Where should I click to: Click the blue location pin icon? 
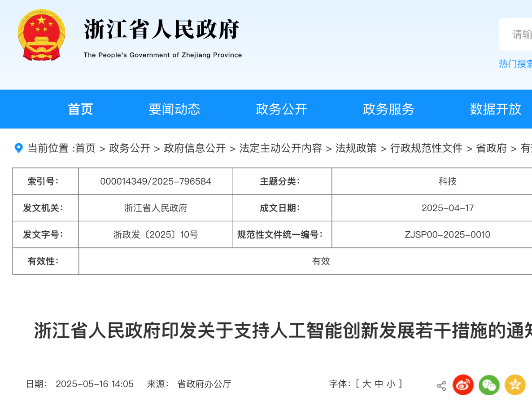19,148
